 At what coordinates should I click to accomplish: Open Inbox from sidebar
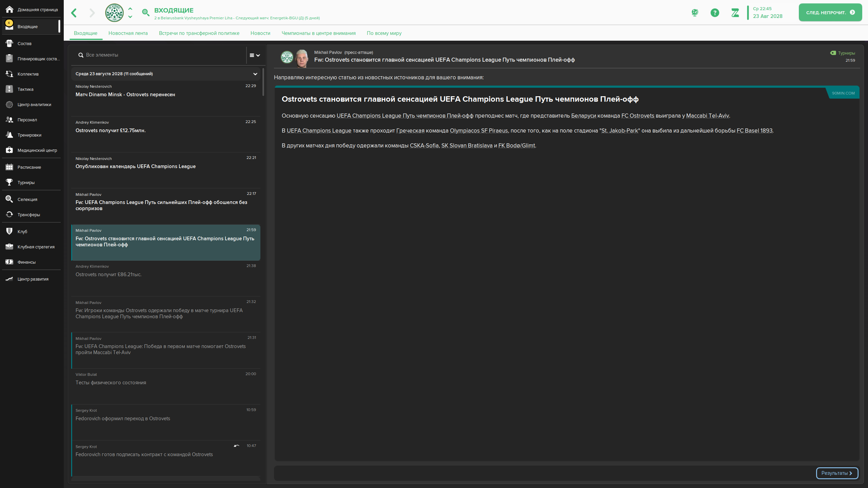(x=31, y=26)
